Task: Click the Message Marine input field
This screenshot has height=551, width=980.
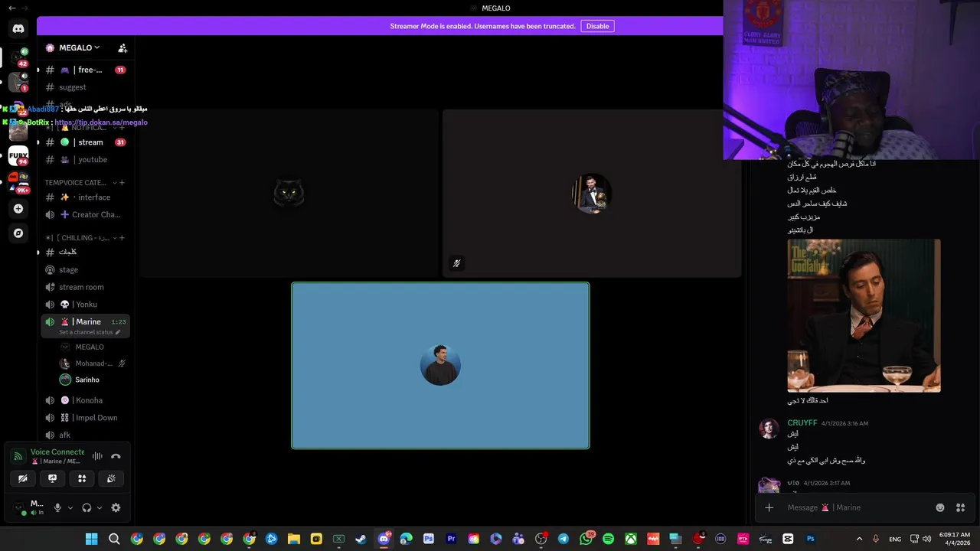Action: pos(857,507)
